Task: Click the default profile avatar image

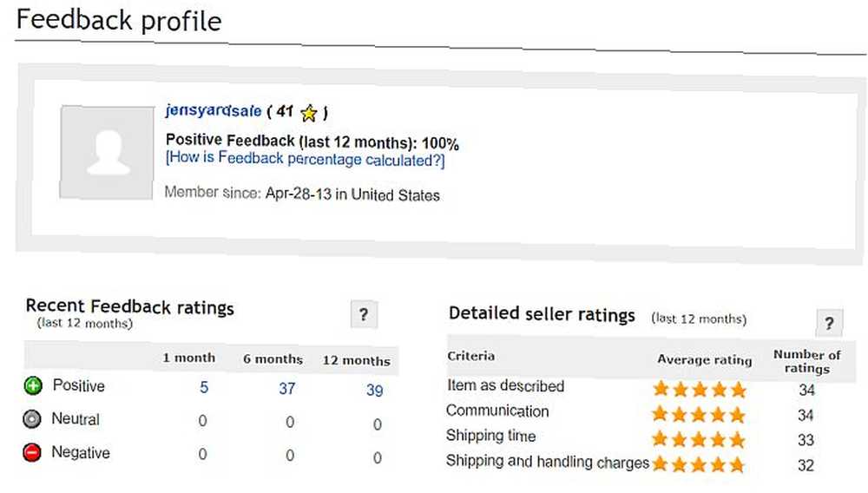Action: (107, 152)
